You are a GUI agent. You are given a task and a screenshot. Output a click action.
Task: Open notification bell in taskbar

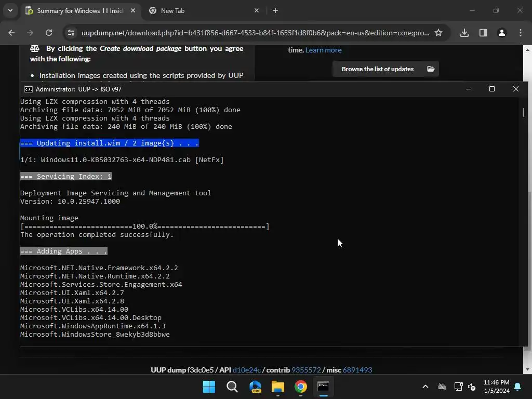[x=518, y=387]
